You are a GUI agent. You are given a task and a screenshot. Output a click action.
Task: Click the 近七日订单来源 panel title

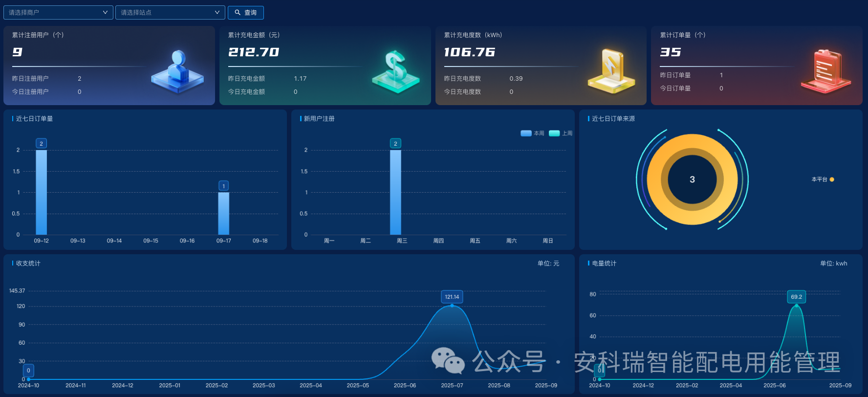613,119
